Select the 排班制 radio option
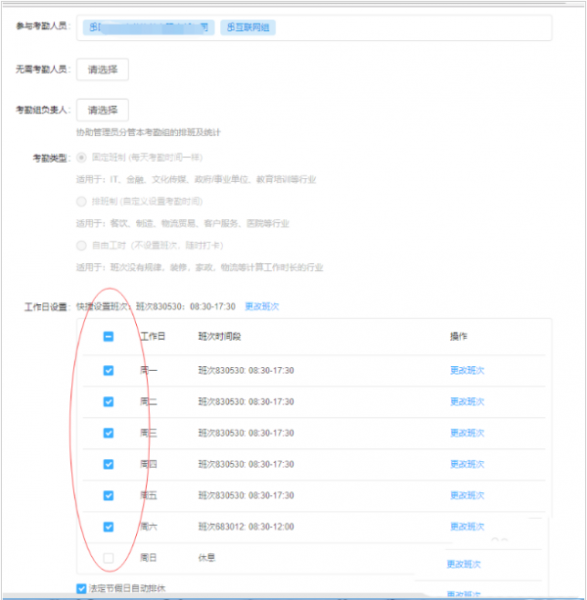Viewport: 587px width, 600px height. pos(81,201)
